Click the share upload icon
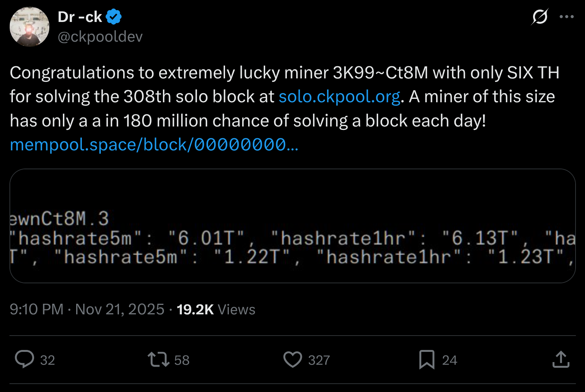 pyautogui.click(x=561, y=359)
